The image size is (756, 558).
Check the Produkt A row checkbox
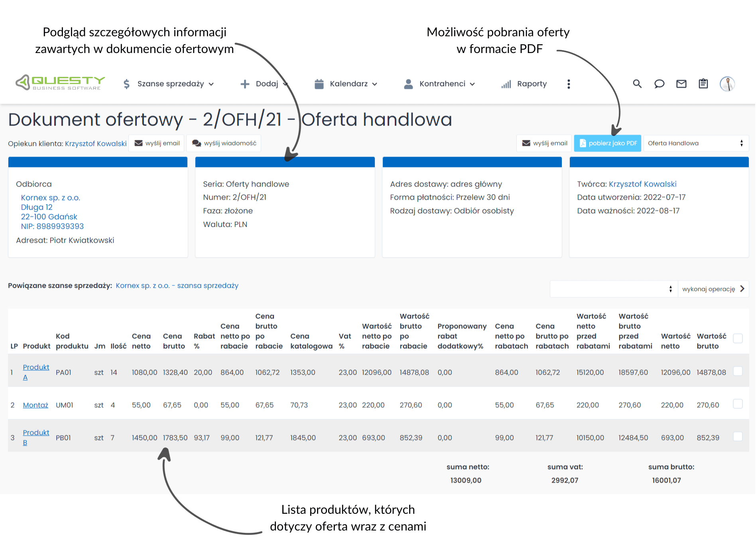(x=738, y=371)
